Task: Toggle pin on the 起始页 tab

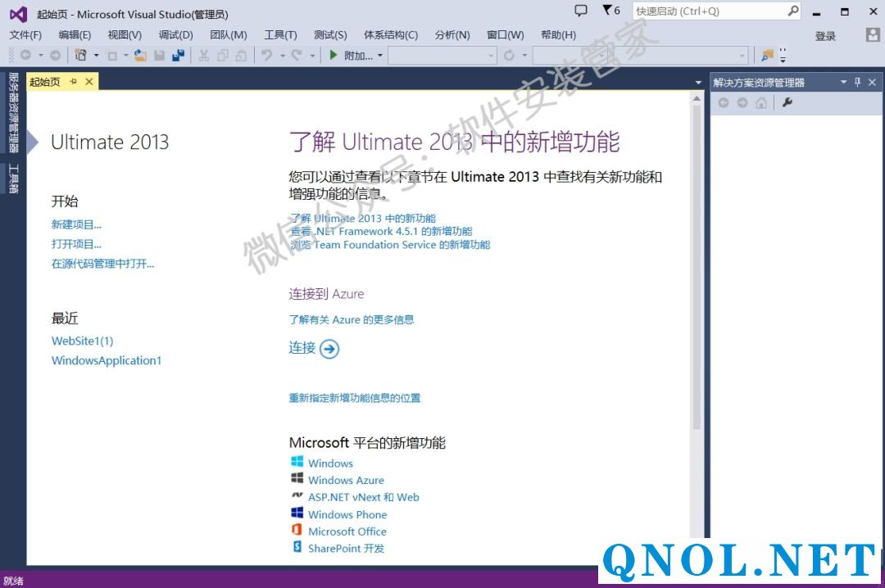Action: click(73, 82)
